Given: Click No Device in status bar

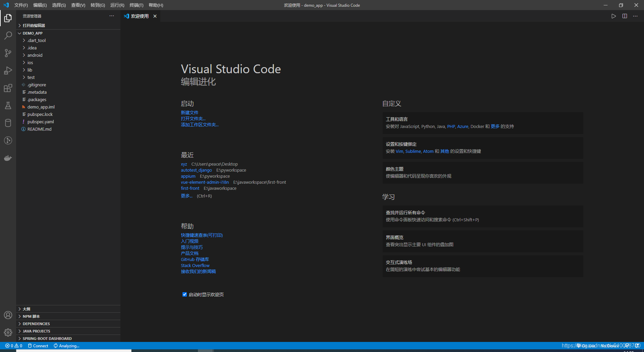Looking at the screenshot, I should (x=610, y=346).
